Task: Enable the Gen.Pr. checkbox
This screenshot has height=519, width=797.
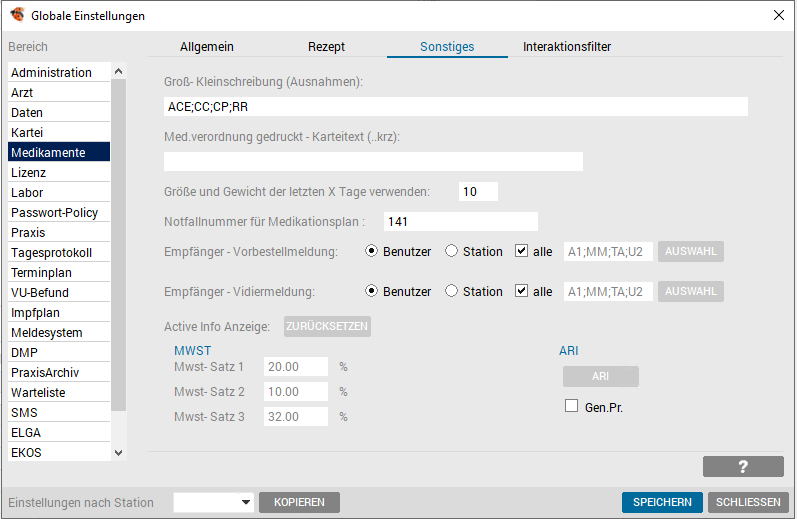Action: coord(571,406)
